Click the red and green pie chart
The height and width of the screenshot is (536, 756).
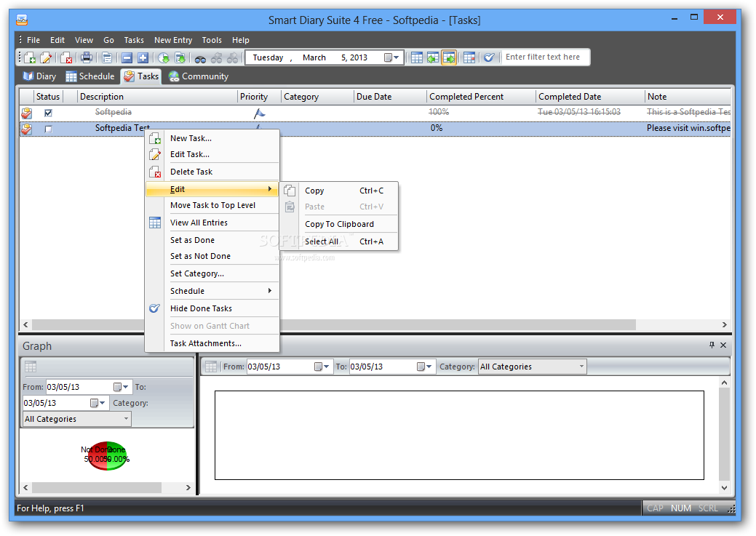pyautogui.click(x=106, y=455)
